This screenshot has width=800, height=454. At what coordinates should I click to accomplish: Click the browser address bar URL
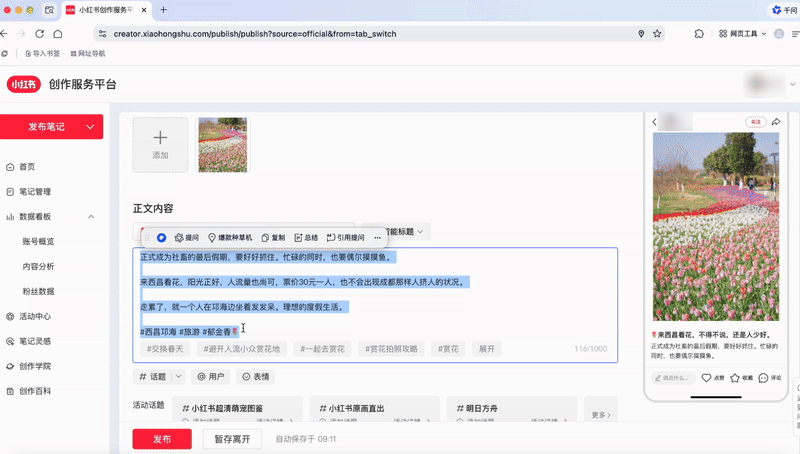click(255, 34)
